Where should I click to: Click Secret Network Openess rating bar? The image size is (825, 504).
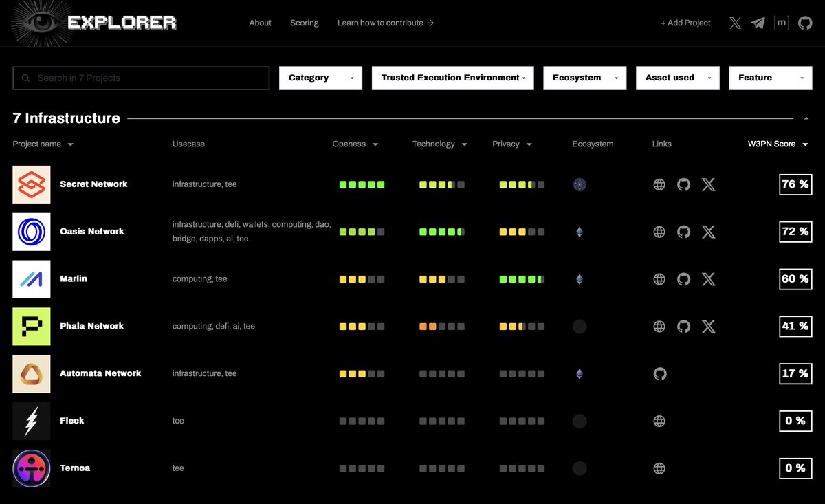(362, 184)
